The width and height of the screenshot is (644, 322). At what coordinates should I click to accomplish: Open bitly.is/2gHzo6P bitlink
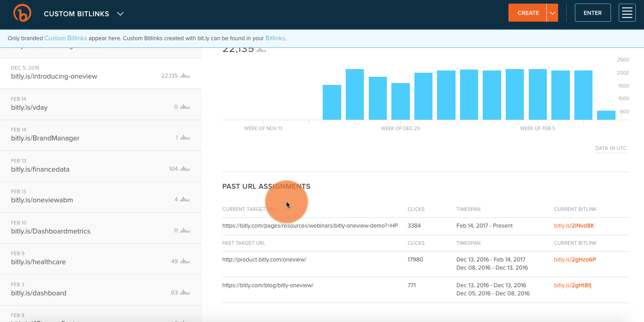[x=575, y=260]
